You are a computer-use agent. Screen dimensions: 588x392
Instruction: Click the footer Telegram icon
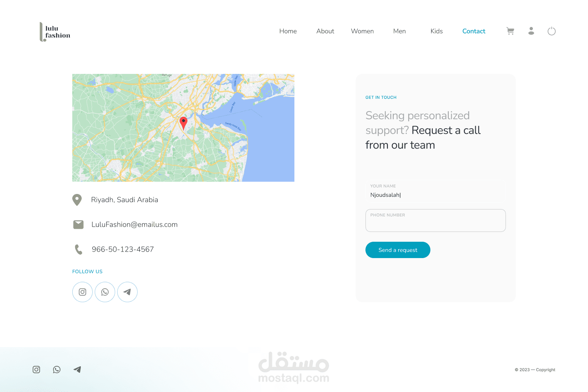point(77,370)
